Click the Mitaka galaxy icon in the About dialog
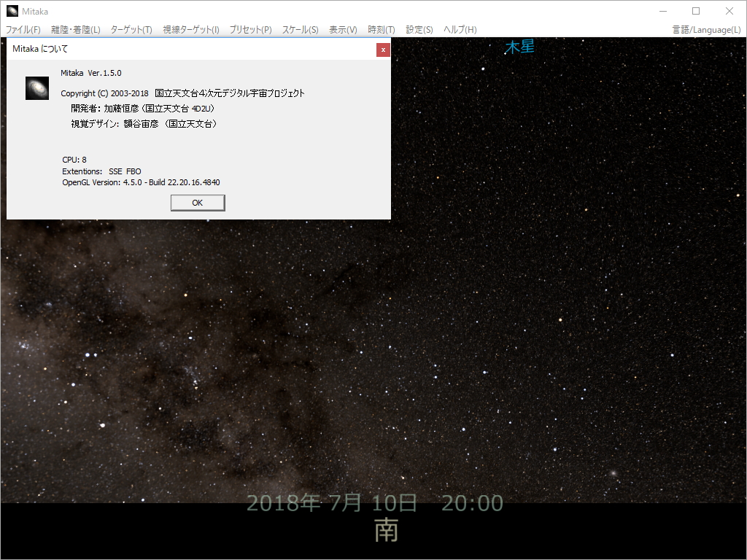 [36, 87]
